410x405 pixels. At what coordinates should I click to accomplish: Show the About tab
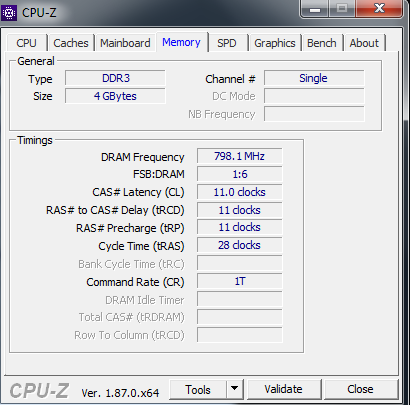[364, 43]
